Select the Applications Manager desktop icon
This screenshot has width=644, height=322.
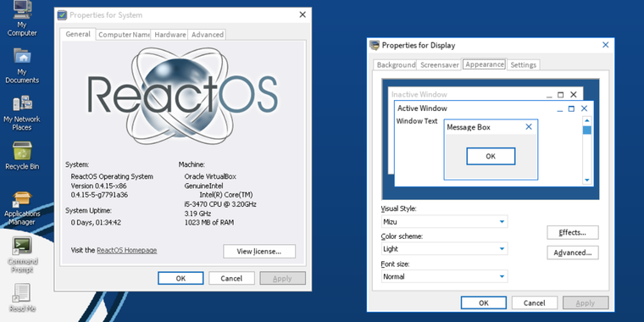22,208
